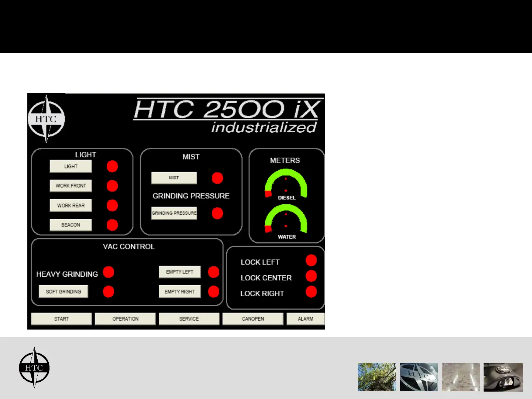The height and width of the screenshot is (399, 532).
Task: Click the LIGHT button
Action: pyautogui.click(x=71, y=166)
